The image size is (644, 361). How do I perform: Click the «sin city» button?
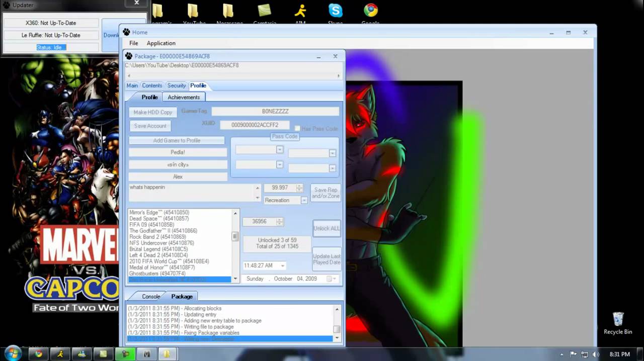(x=178, y=164)
